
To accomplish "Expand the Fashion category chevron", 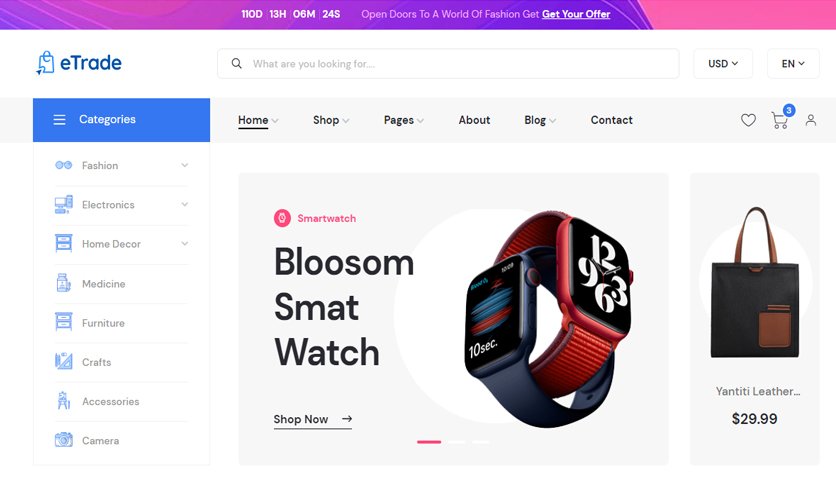I will pyautogui.click(x=184, y=165).
